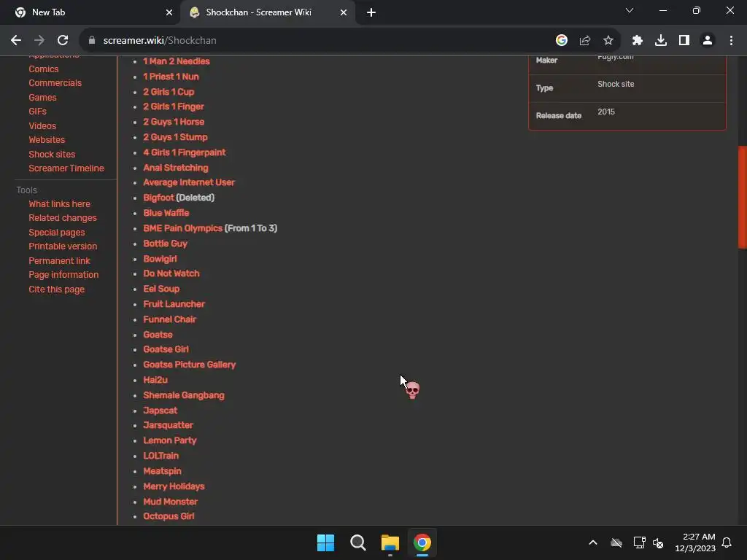Open Games sidebar link
The width and height of the screenshot is (747, 560).
click(x=42, y=98)
